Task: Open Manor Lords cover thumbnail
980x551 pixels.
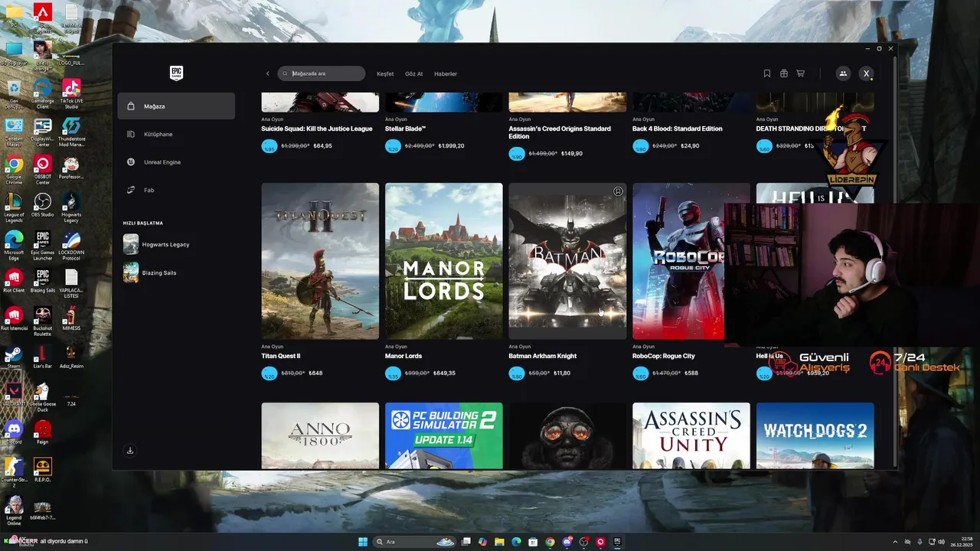Action: coord(444,261)
